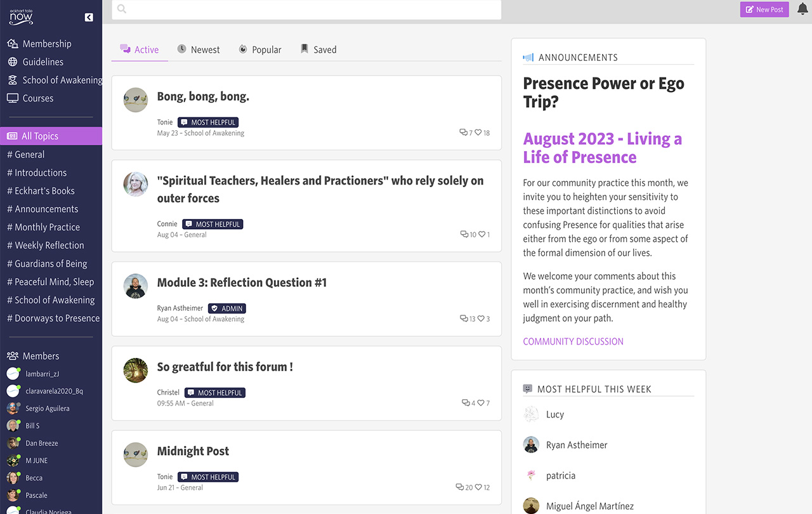Click Christel's avatar thumbnail

point(135,370)
